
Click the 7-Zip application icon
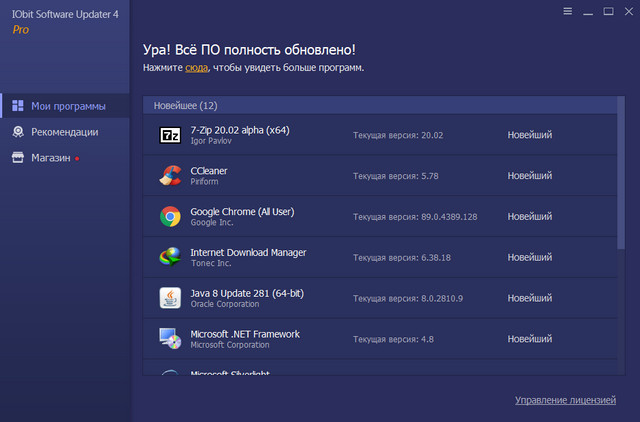pyautogui.click(x=169, y=135)
